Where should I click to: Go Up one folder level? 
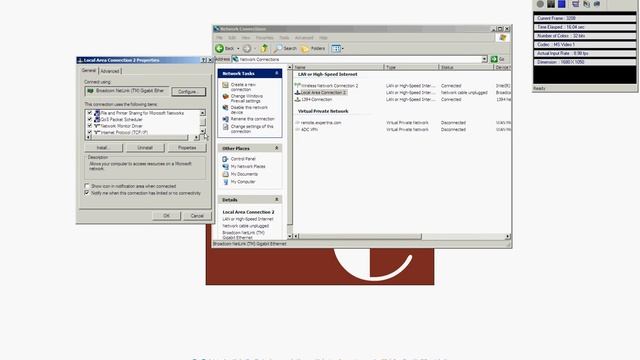[x=264, y=49]
